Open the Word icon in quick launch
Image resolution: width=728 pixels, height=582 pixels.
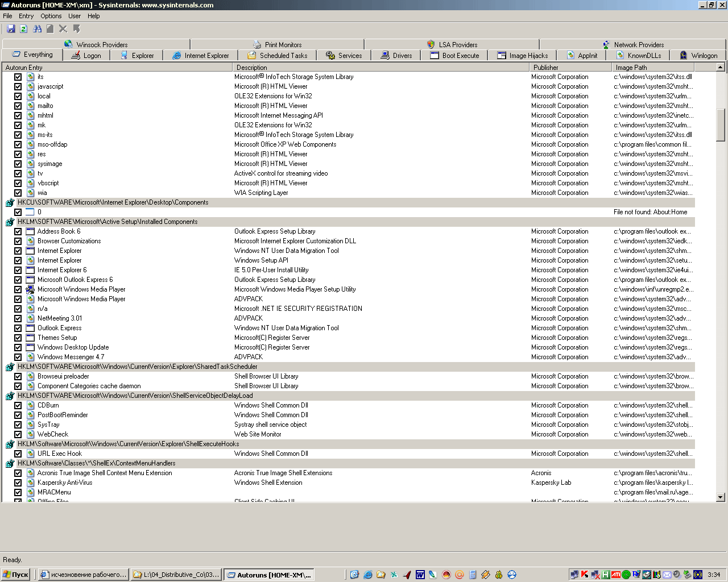(420, 575)
